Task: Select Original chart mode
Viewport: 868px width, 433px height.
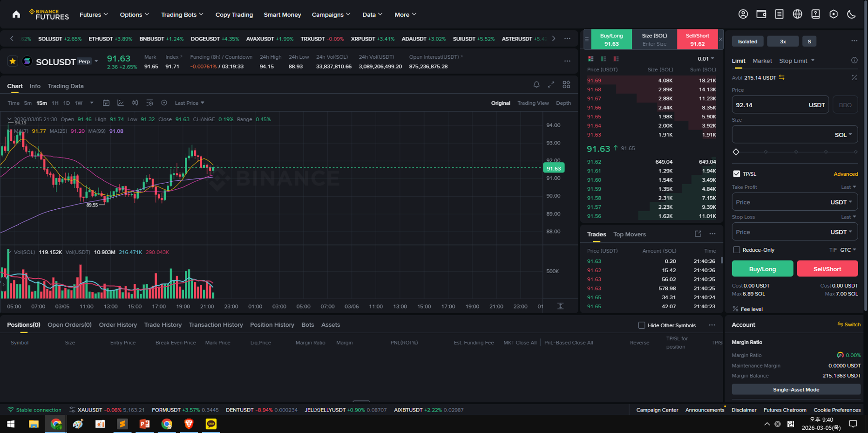Action: point(501,103)
